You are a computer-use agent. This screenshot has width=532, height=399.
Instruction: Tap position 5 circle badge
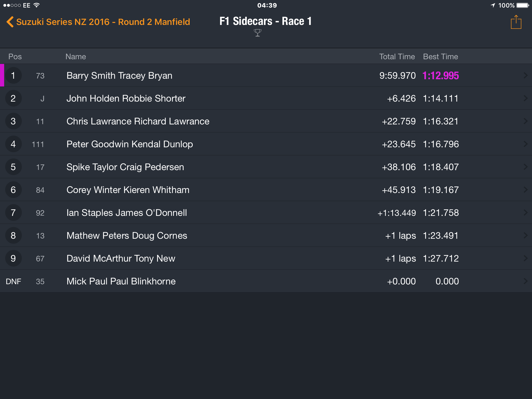click(x=13, y=167)
